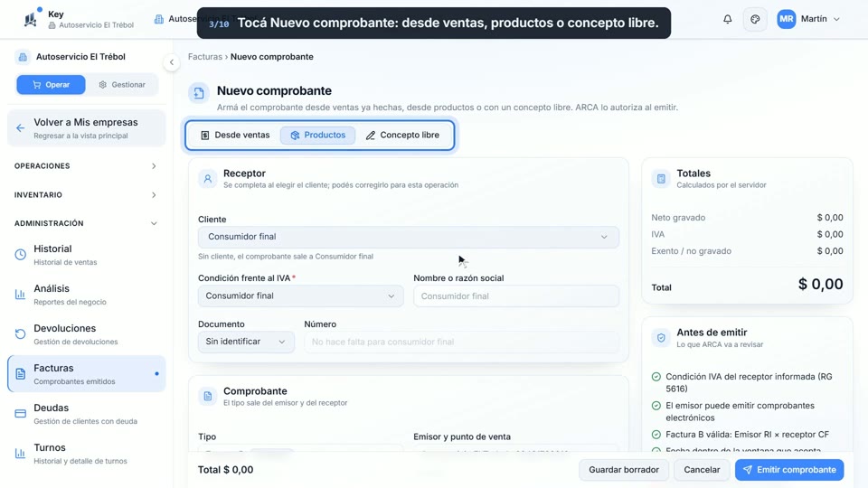Click Guardar borrador
Viewport: 868px width, 488px height.
click(624, 470)
